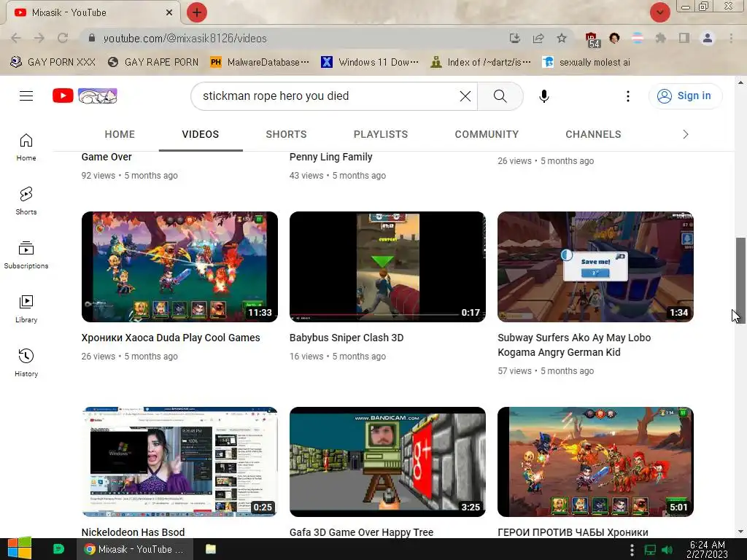Switch to the CHANNELS channel tab
Viewport: 747px width, 560px height.
point(593,134)
